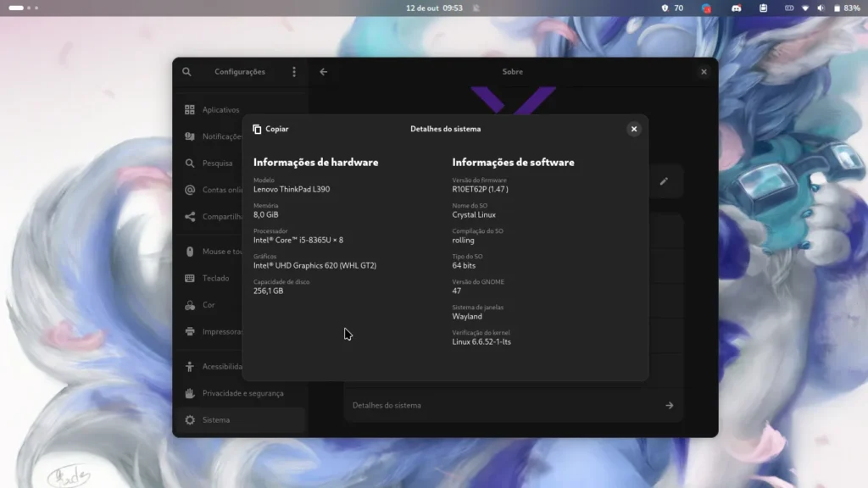Click the Cor color icon in sidebar

pyautogui.click(x=190, y=305)
